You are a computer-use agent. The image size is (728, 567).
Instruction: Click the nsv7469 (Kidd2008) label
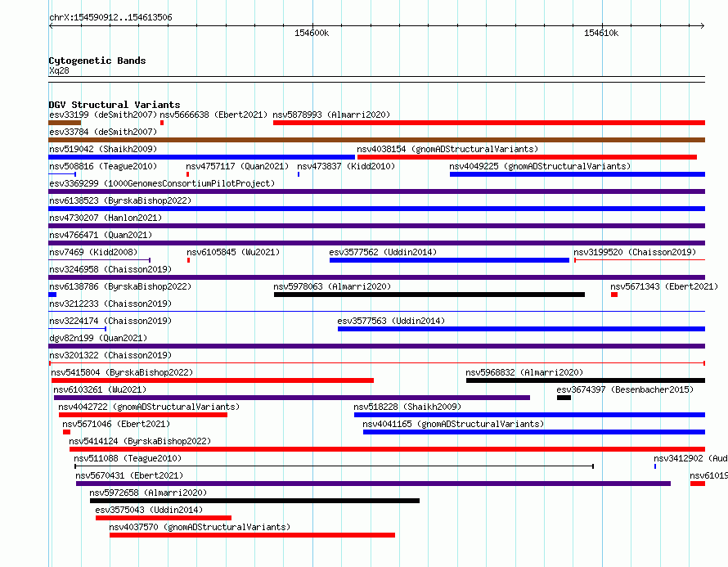(93, 252)
